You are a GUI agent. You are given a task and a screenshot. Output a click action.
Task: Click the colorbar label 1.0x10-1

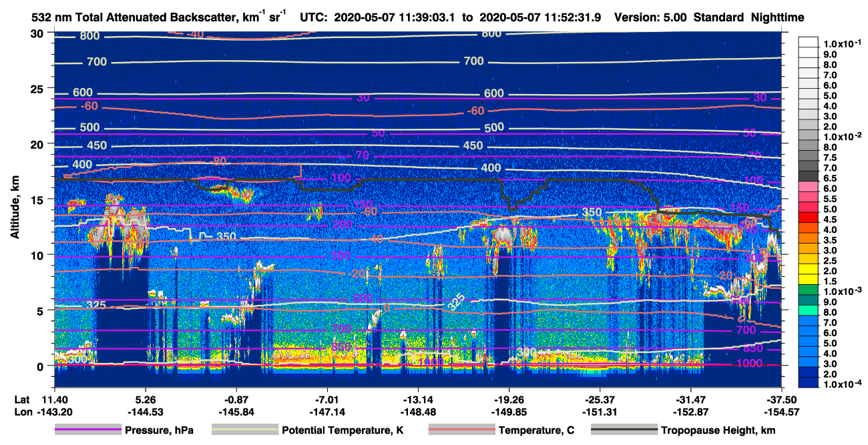coord(843,43)
